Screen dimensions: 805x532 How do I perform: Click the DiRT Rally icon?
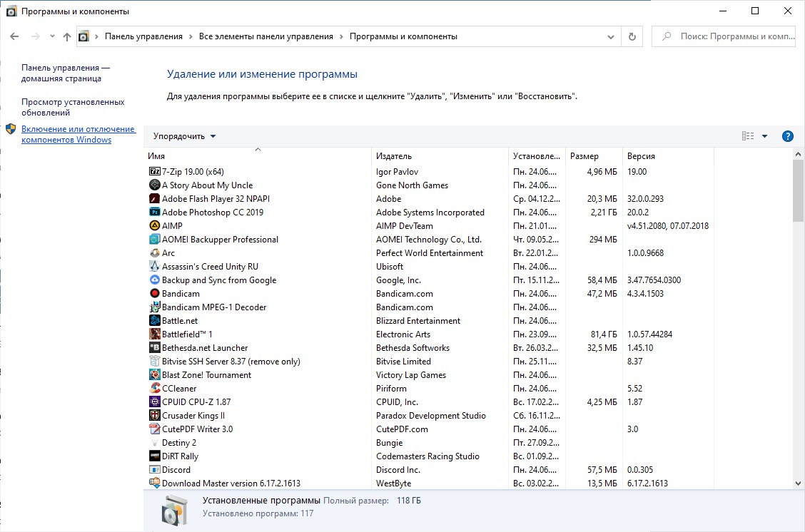click(155, 456)
